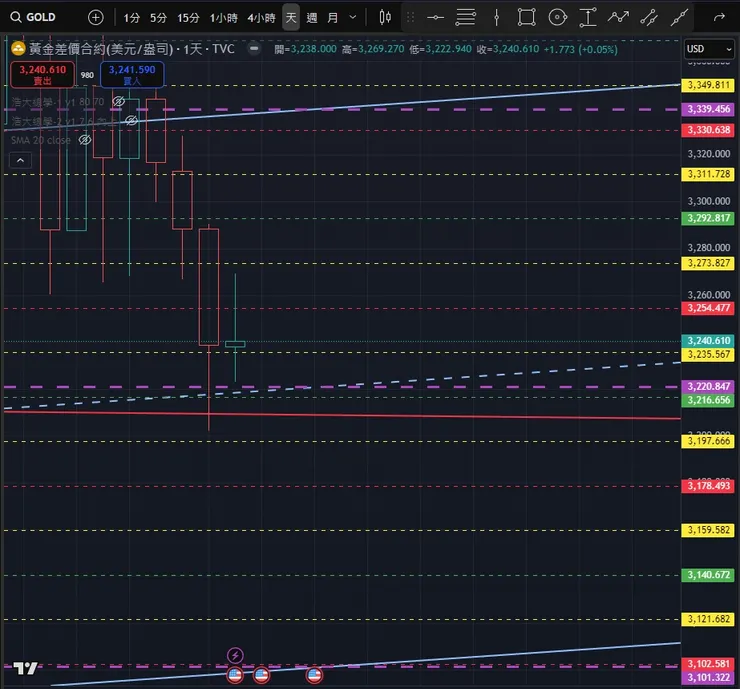This screenshot has width=740, height=689.
Task: Select the 週 weekly timeframe
Action: pos(312,18)
